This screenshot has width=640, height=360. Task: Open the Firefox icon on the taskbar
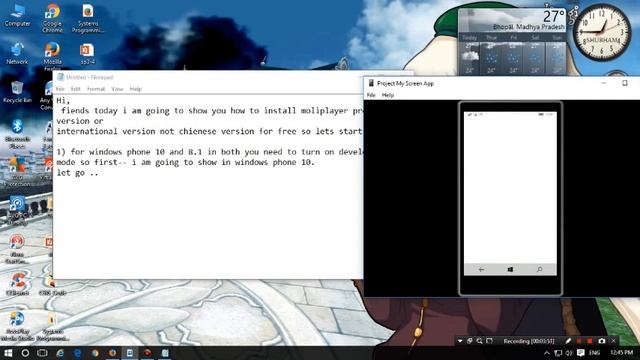point(112,353)
